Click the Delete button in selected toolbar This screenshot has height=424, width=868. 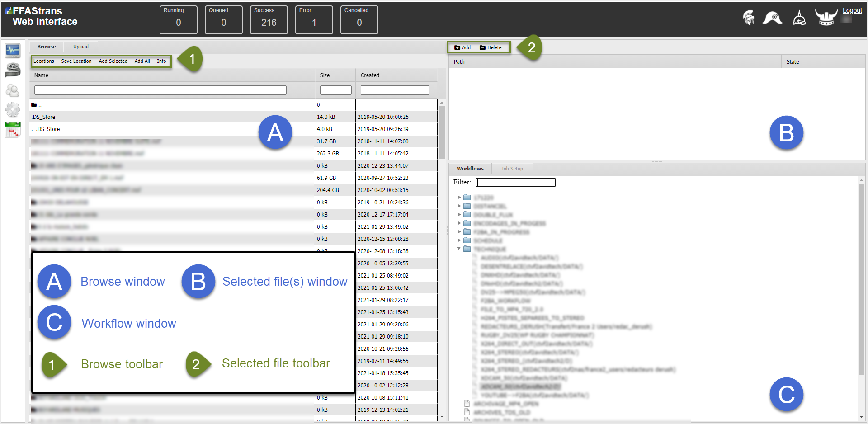point(491,47)
